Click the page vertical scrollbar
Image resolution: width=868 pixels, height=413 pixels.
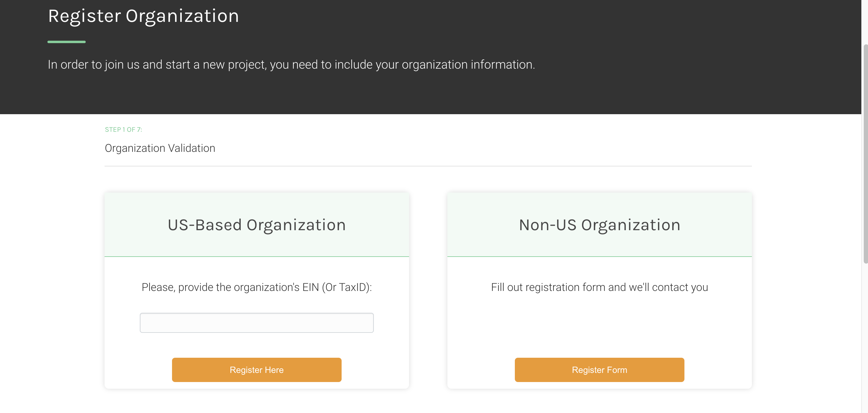pyautogui.click(x=865, y=153)
